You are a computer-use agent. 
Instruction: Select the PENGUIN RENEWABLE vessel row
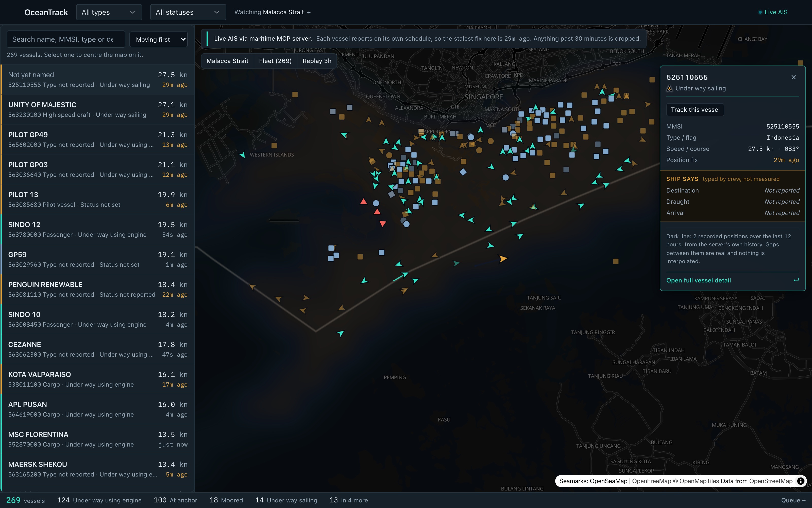(98, 289)
